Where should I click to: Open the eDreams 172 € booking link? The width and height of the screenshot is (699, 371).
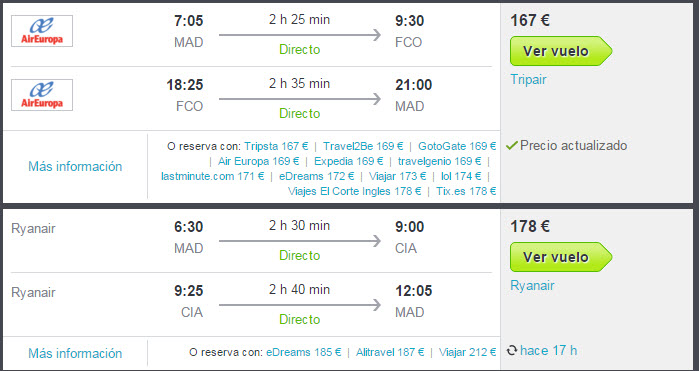317,176
